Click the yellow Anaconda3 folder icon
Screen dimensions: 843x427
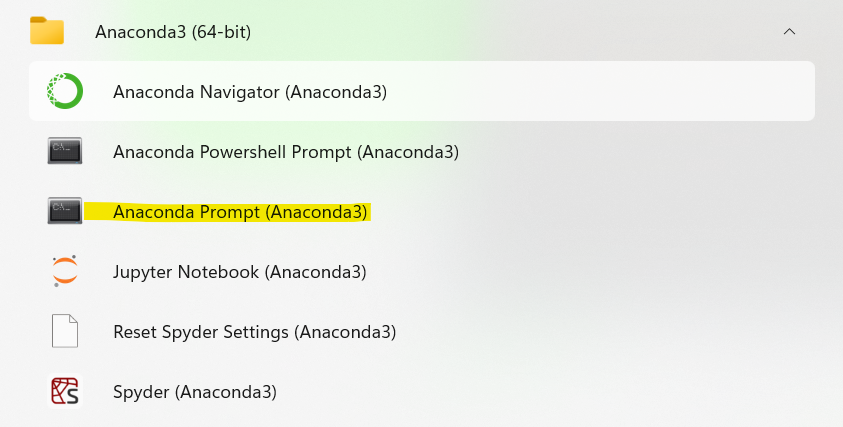[47, 31]
